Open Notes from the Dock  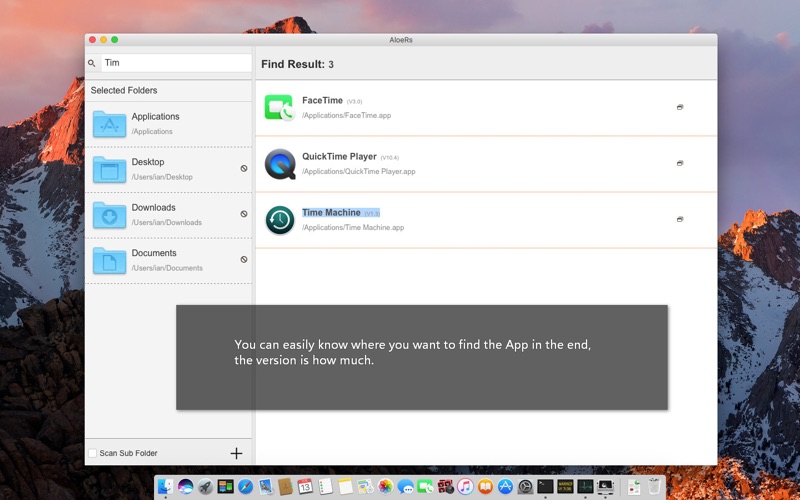(x=345, y=487)
